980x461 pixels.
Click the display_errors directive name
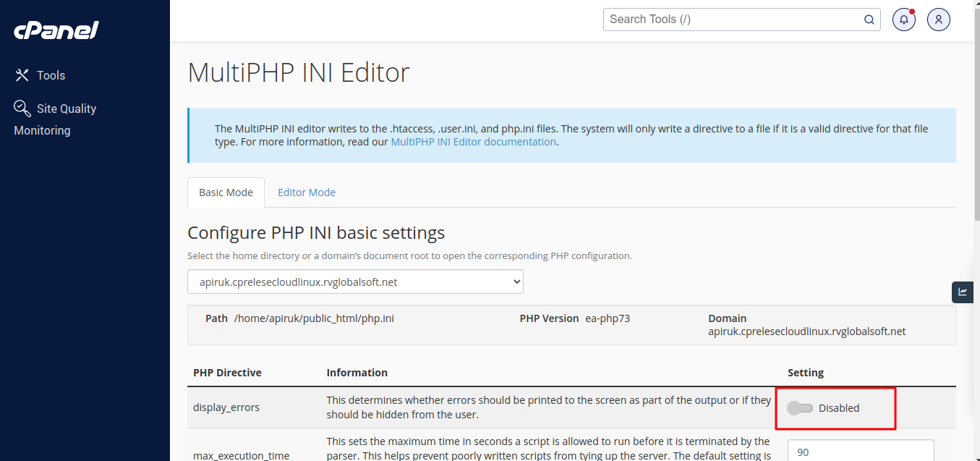tap(226, 407)
